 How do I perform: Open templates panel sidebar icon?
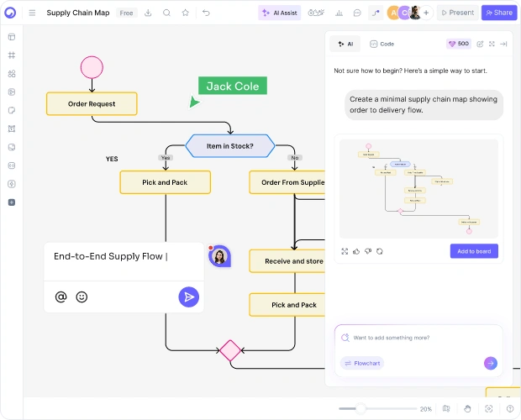(12, 37)
